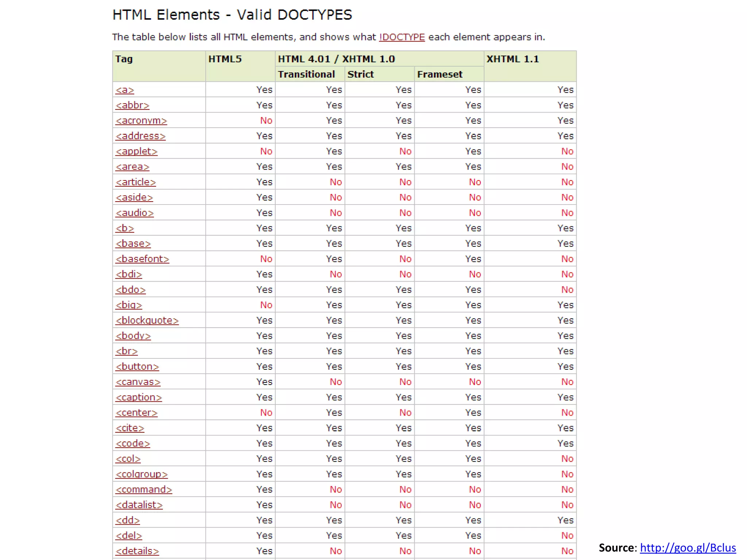Open the goo.gl/Bclus source link
The height and width of the screenshot is (560, 747).
(x=688, y=548)
